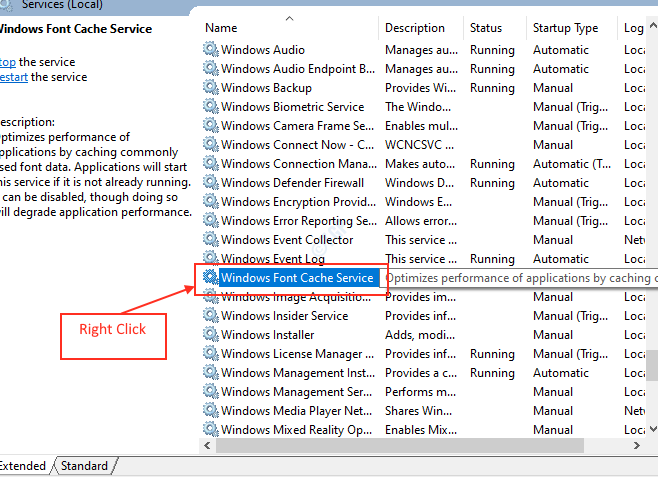Sort list by Status column header
658x477 pixels.
tap(495, 28)
